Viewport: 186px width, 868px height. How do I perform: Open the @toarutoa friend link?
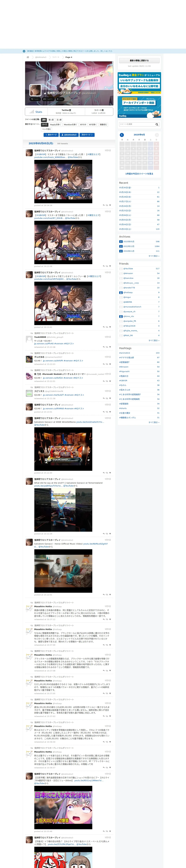click(128, 278)
